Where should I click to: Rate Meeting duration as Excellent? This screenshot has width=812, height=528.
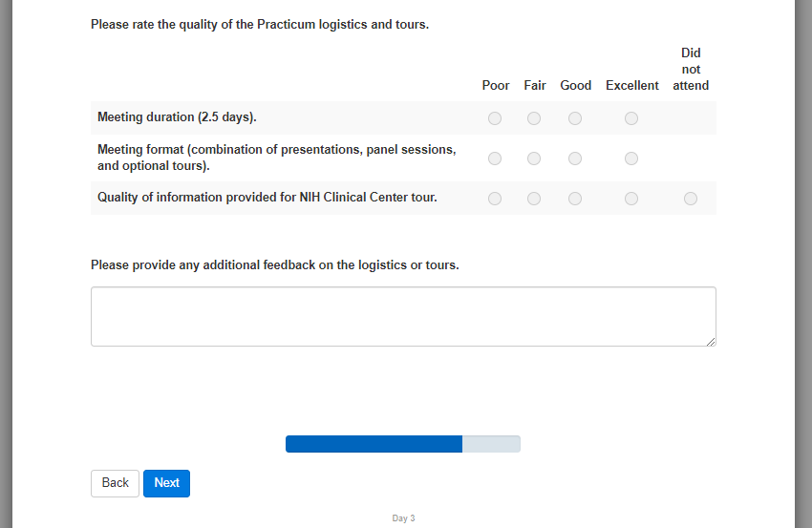click(631, 118)
